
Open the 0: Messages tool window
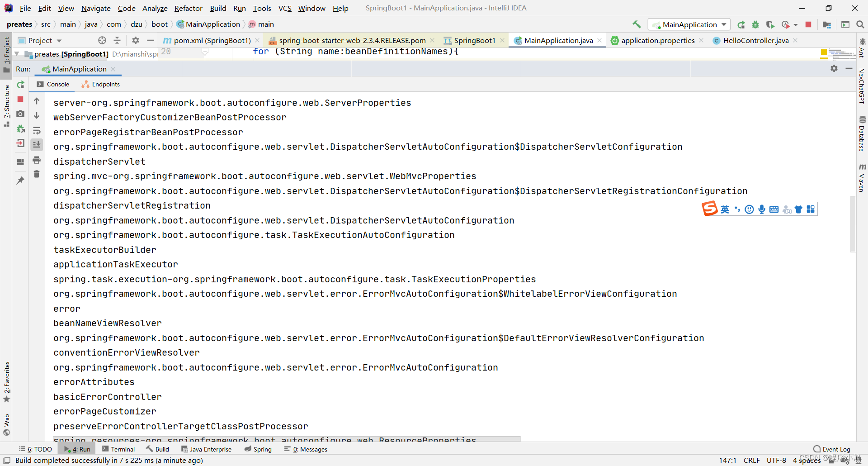[x=305, y=449]
